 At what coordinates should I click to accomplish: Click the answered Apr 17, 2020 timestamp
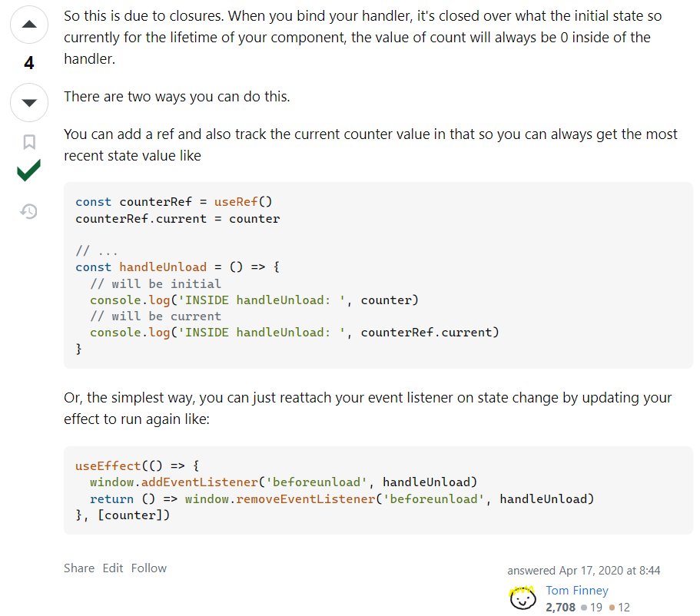click(x=583, y=571)
